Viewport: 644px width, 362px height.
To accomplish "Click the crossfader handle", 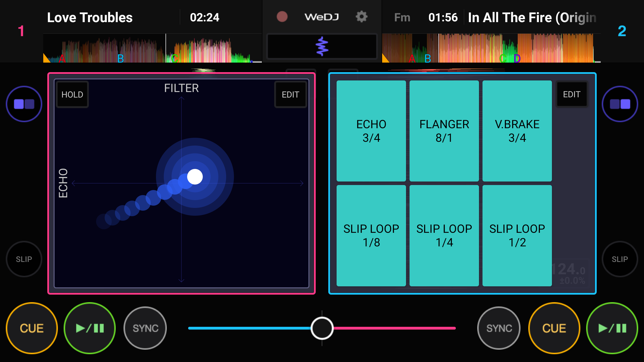I will [x=322, y=328].
